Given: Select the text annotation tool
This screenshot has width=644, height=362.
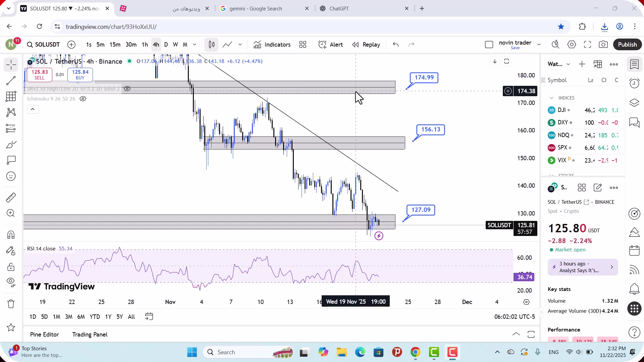Looking at the screenshot, I should point(11,160).
